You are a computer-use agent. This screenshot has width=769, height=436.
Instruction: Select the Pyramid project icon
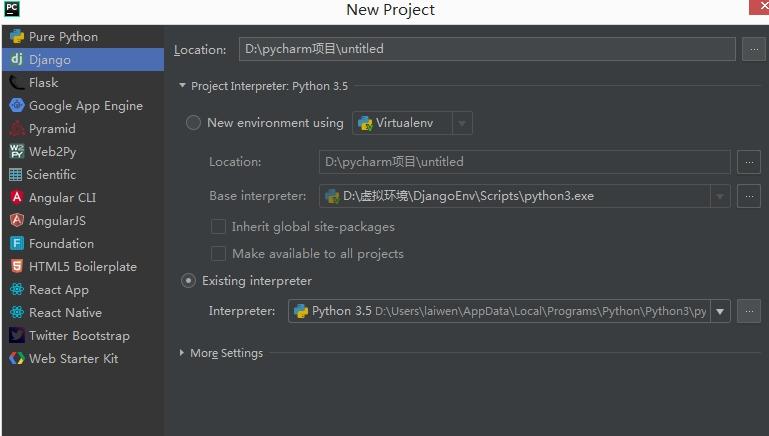coord(17,128)
